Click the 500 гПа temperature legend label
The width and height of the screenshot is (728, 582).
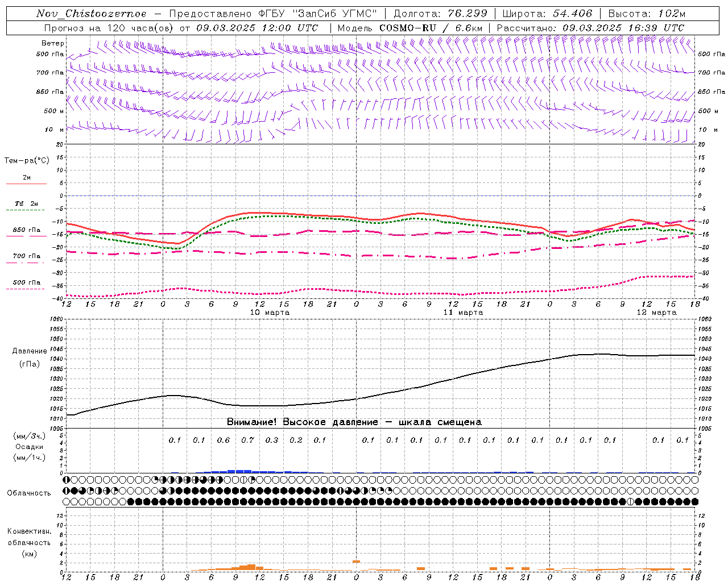click(27, 282)
